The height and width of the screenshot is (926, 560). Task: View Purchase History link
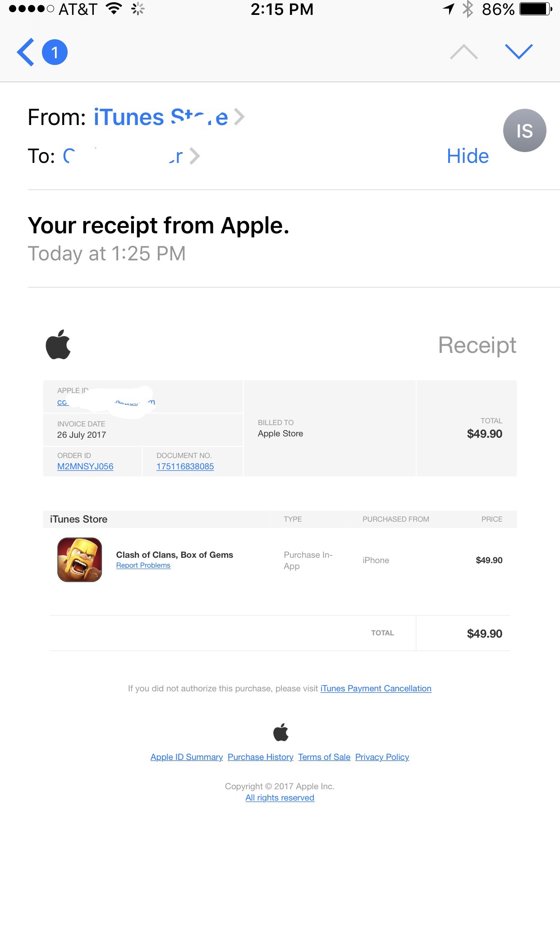click(x=260, y=757)
